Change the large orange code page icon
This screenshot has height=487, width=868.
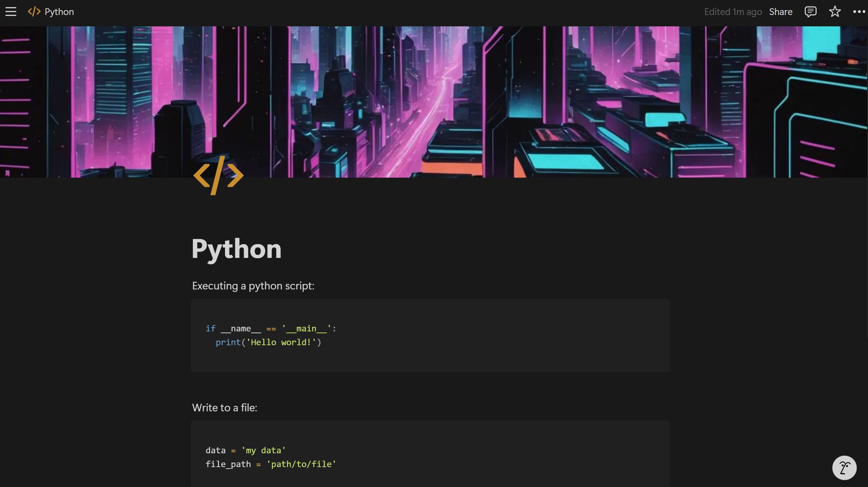point(218,175)
